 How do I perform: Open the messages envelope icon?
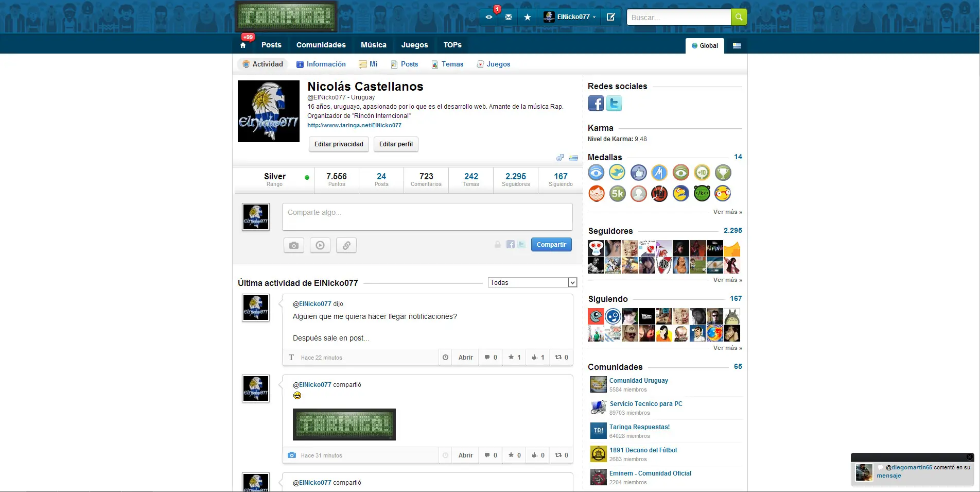coord(509,17)
